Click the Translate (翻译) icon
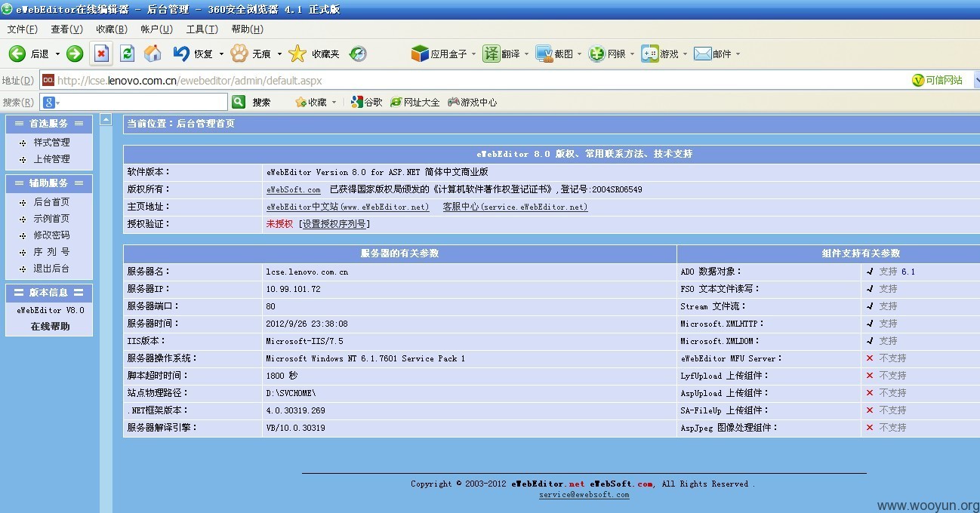 tap(492, 54)
